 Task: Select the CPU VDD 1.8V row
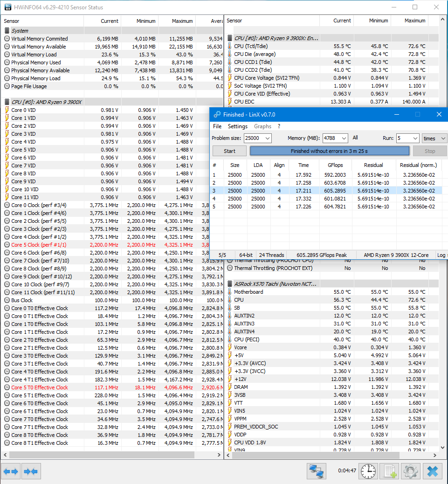(331, 443)
